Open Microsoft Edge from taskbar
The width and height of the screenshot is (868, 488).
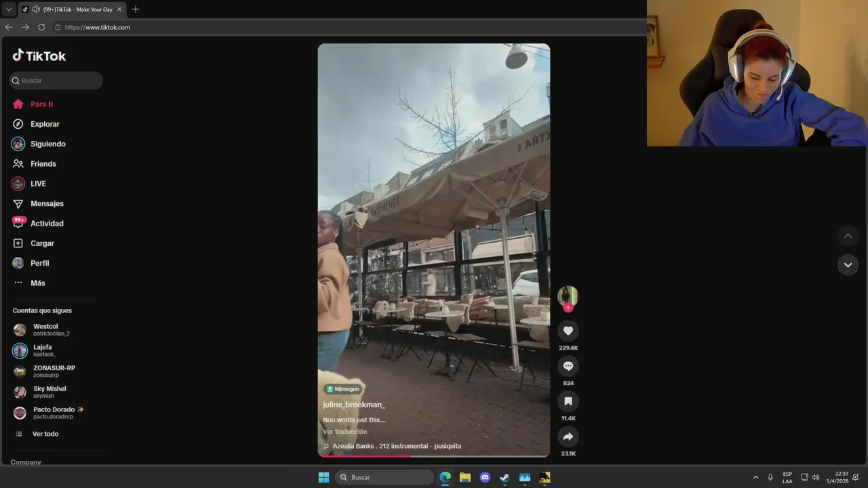coord(445,477)
